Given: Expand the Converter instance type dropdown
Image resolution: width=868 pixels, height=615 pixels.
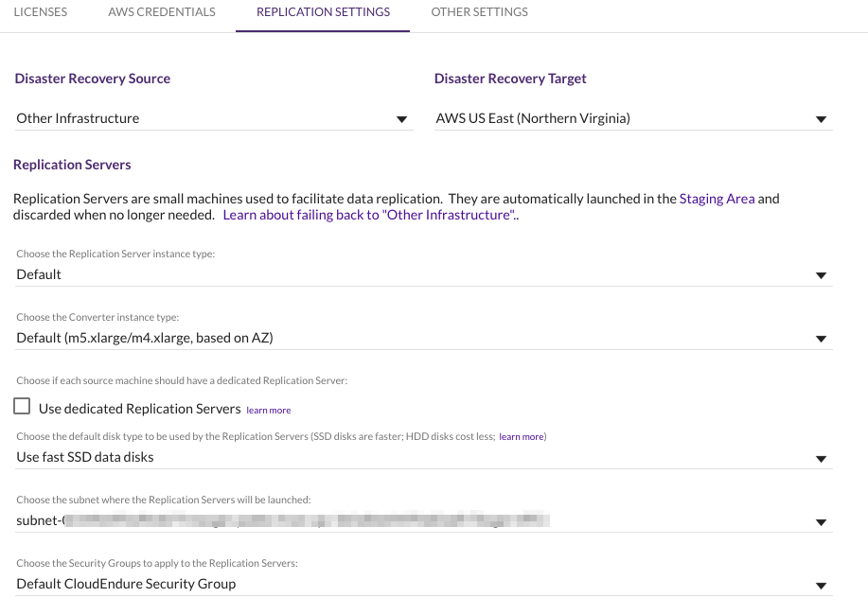Looking at the screenshot, I should pyautogui.click(x=423, y=338).
